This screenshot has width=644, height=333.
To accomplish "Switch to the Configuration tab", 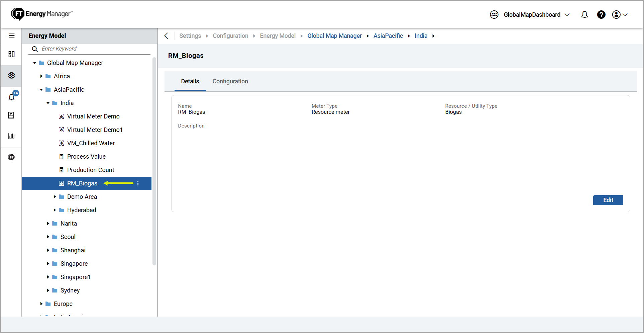I will click(x=230, y=81).
